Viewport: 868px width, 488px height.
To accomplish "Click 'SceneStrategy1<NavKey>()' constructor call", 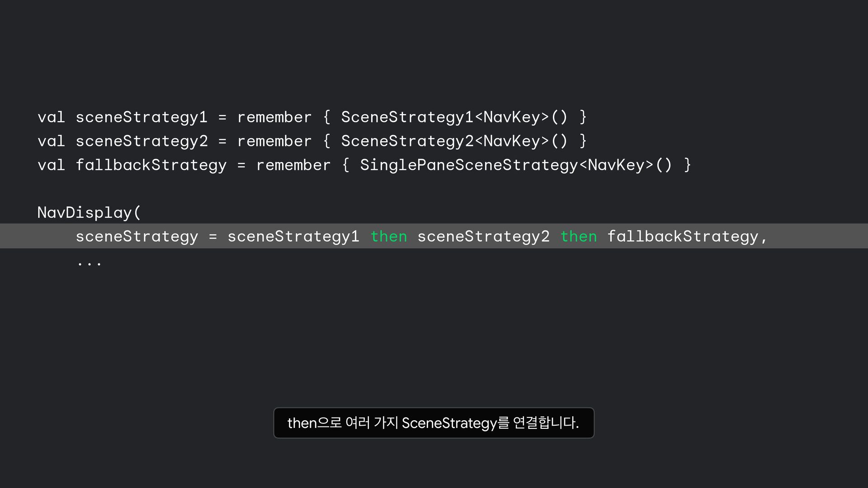I will (454, 117).
